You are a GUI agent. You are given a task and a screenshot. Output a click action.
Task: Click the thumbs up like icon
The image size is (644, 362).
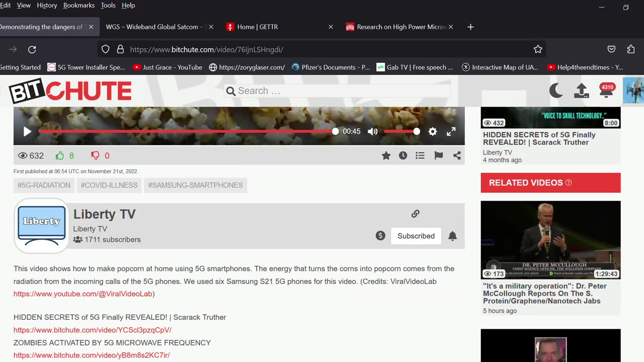point(60,156)
